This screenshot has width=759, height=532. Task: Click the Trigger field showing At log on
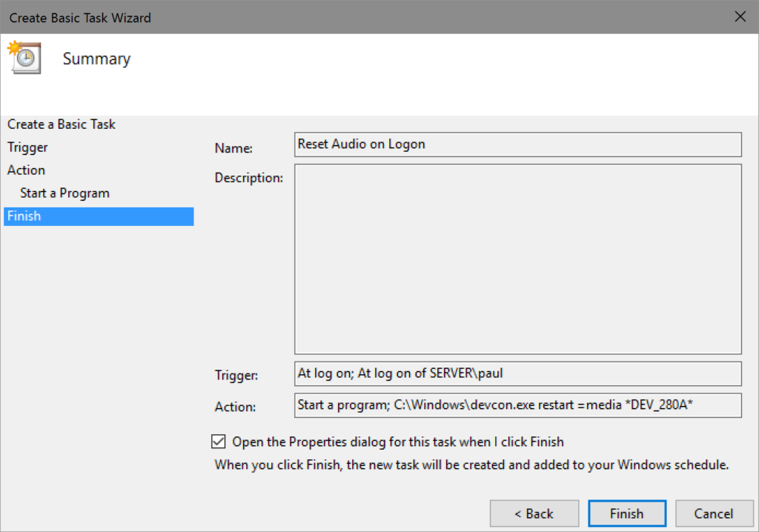pyautogui.click(x=517, y=373)
